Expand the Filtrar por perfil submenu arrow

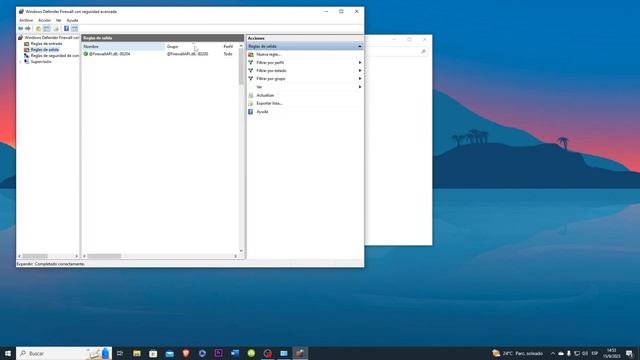[360, 62]
